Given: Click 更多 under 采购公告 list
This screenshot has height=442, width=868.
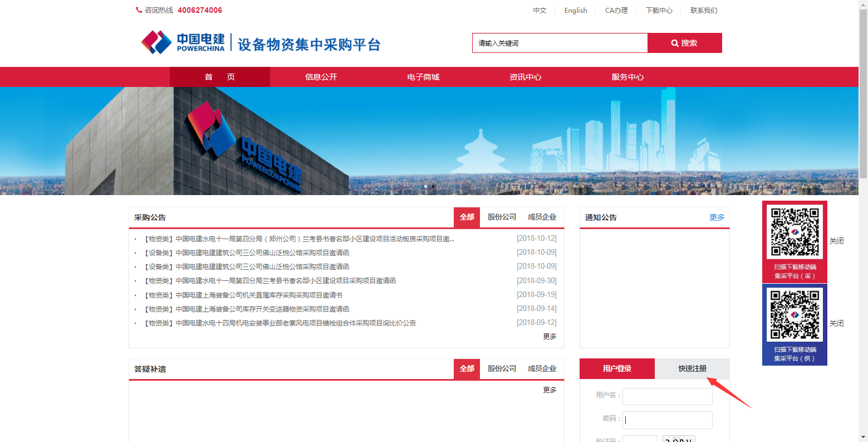Looking at the screenshot, I should coord(550,337).
